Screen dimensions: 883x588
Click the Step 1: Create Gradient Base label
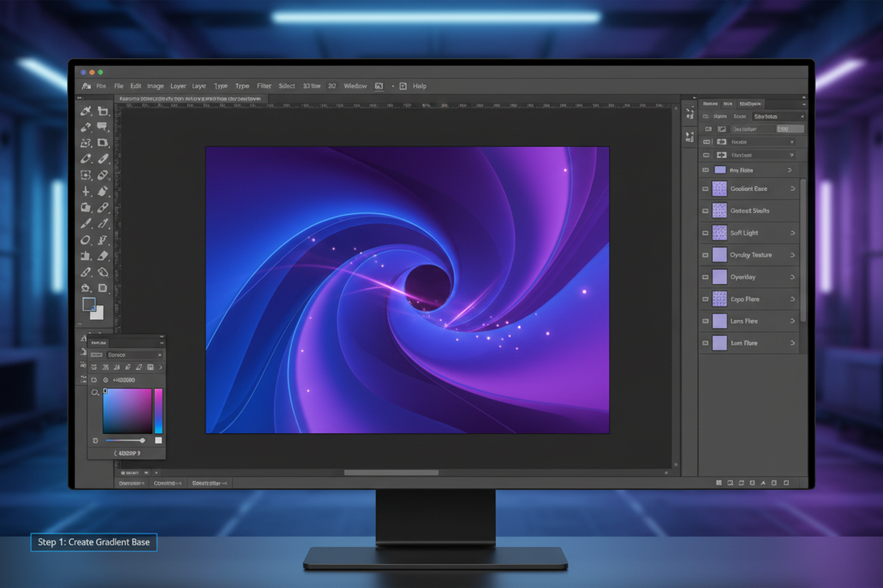click(93, 542)
